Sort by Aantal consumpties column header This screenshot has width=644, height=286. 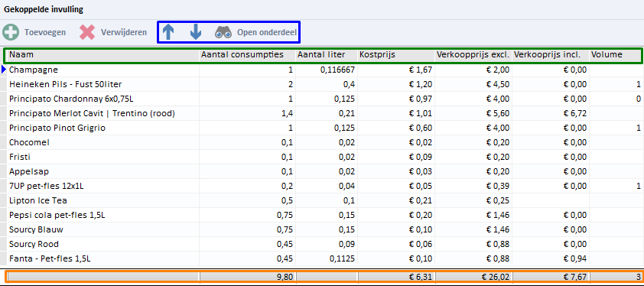pyautogui.click(x=247, y=55)
